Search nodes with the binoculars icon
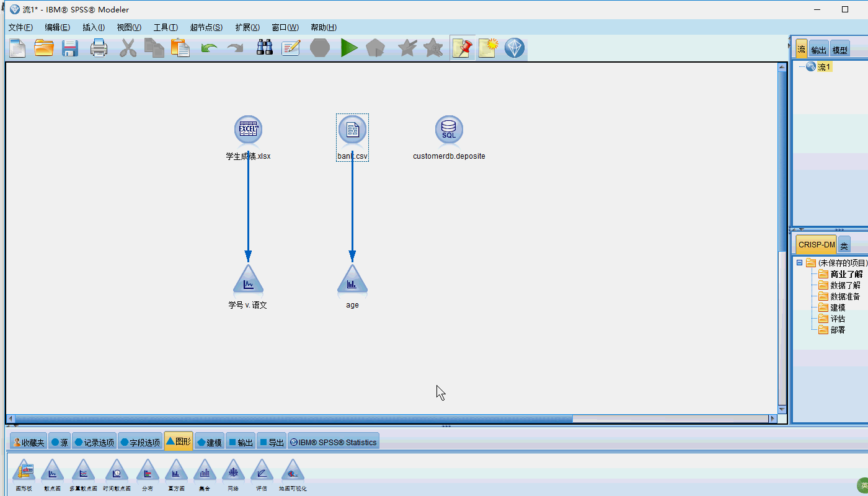The image size is (868, 496). 265,48
